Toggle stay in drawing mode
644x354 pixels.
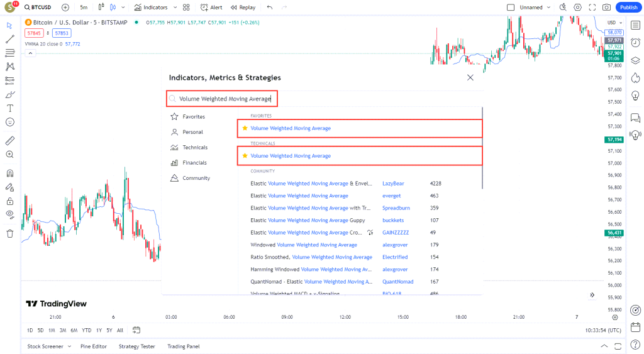10,187
